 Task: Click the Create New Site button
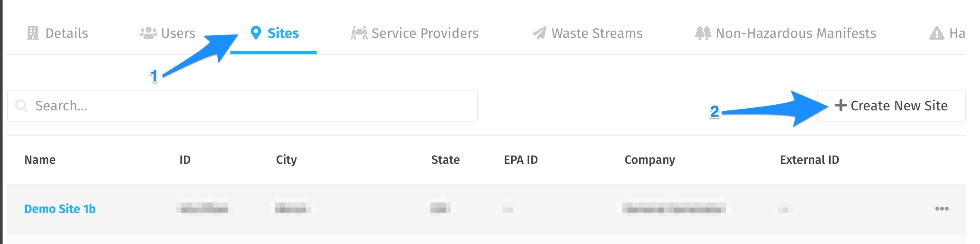point(891,106)
